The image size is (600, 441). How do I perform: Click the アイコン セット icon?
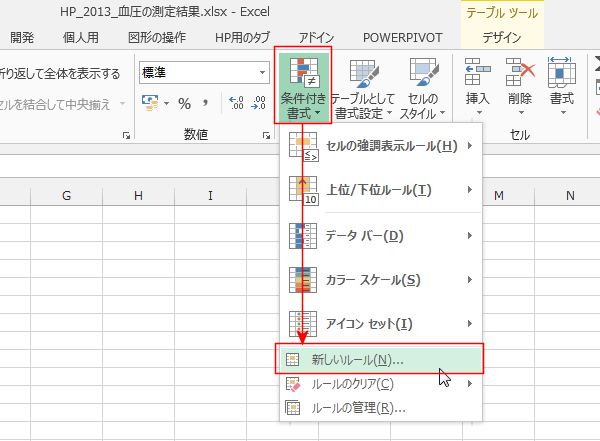tap(303, 324)
